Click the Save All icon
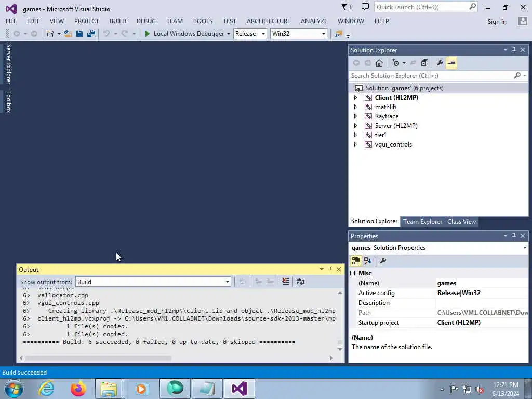The width and height of the screenshot is (532, 399). click(x=91, y=34)
